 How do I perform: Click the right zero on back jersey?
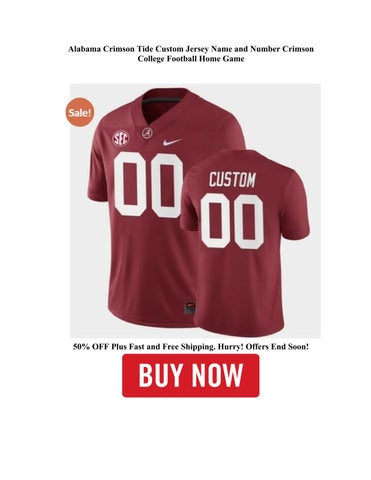248,222
